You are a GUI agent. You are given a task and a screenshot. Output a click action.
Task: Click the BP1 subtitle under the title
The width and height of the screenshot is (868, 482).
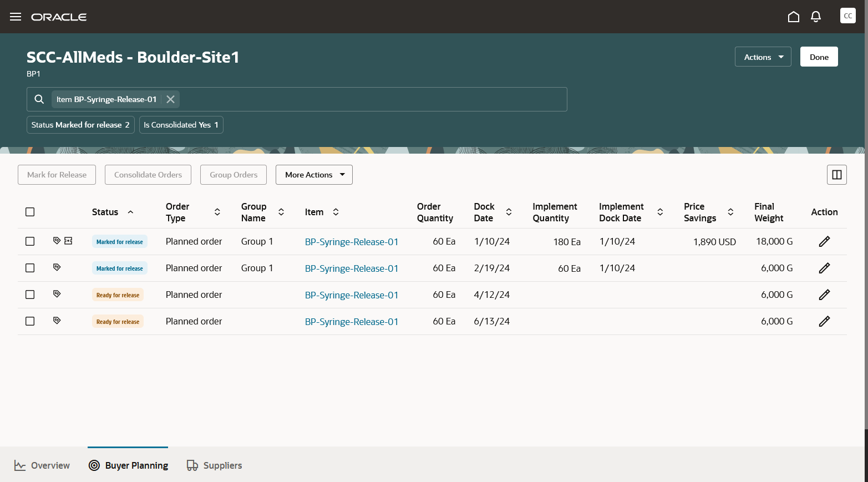click(x=33, y=74)
